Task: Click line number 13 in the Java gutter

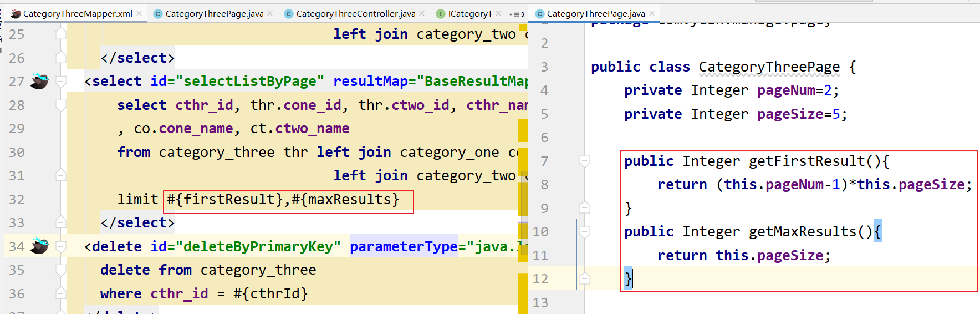Action: pos(540,302)
